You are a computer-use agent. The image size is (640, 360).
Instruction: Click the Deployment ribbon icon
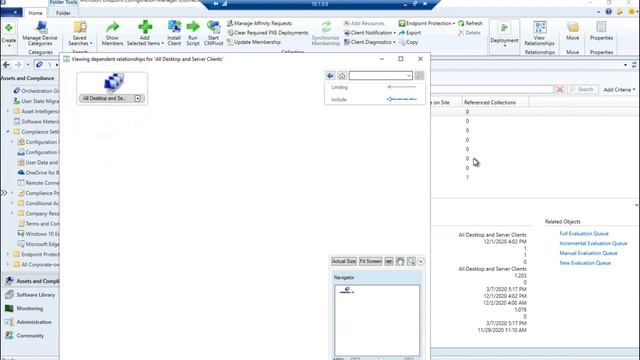coord(504,29)
